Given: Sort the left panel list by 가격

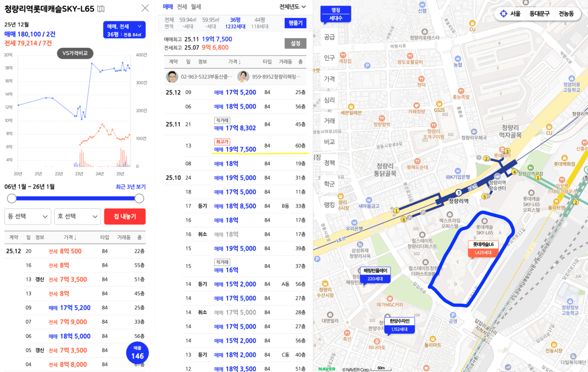Looking at the screenshot, I should [x=70, y=237].
